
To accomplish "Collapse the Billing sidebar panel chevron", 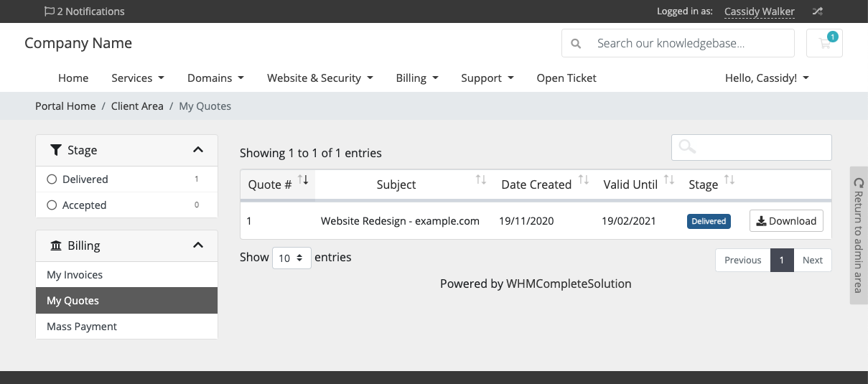I will [198, 245].
